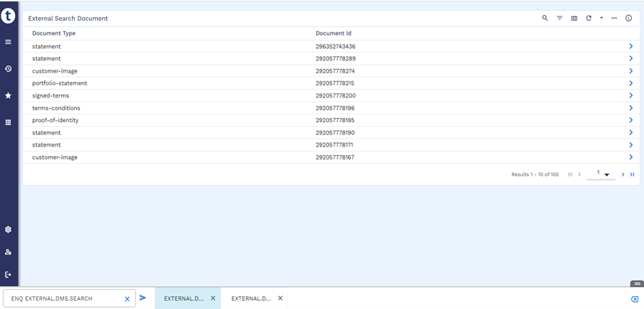Expand the dropdown arrow beside refresh
Screen dimensions: 644x309
pos(602,18)
